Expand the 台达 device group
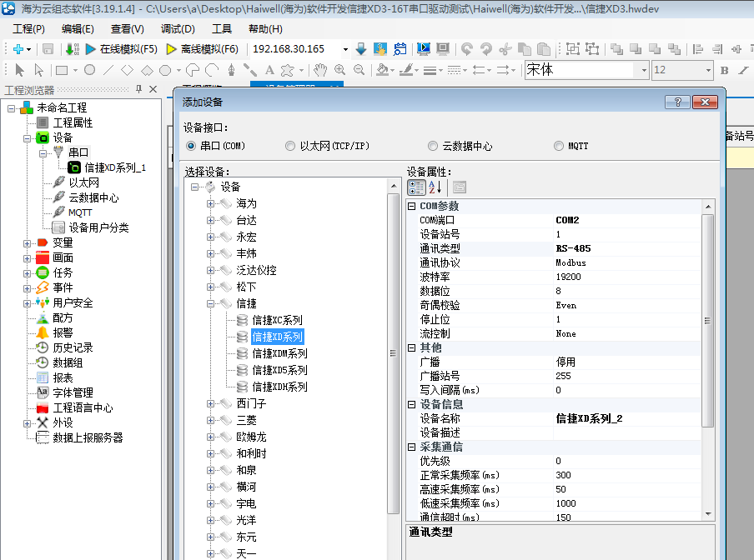The width and height of the screenshot is (754, 560). pos(210,221)
